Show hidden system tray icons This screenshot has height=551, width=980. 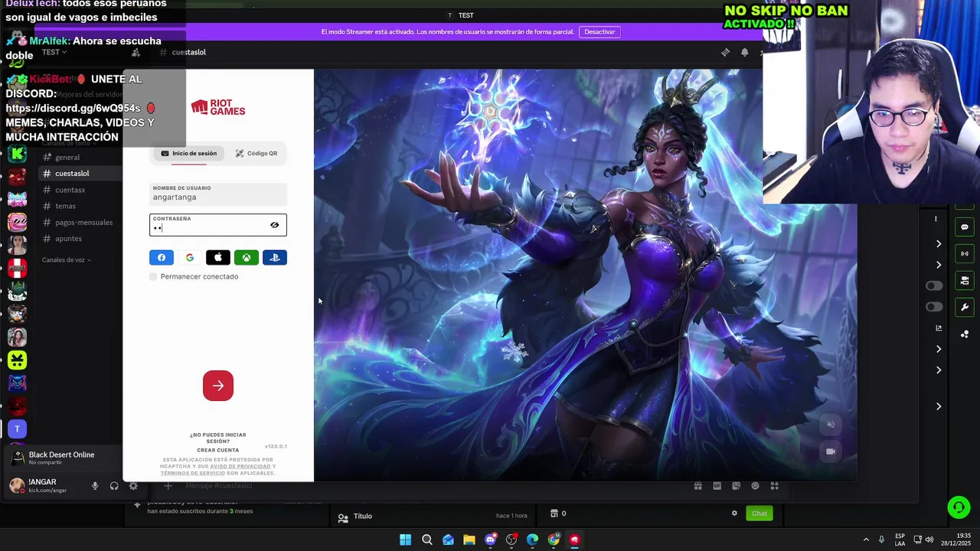[x=866, y=540]
